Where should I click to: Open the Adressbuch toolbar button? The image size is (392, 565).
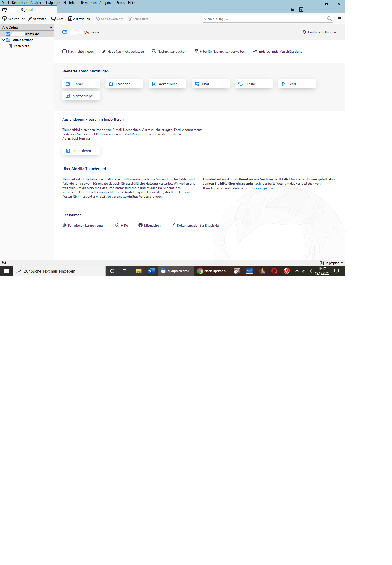[79, 19]
